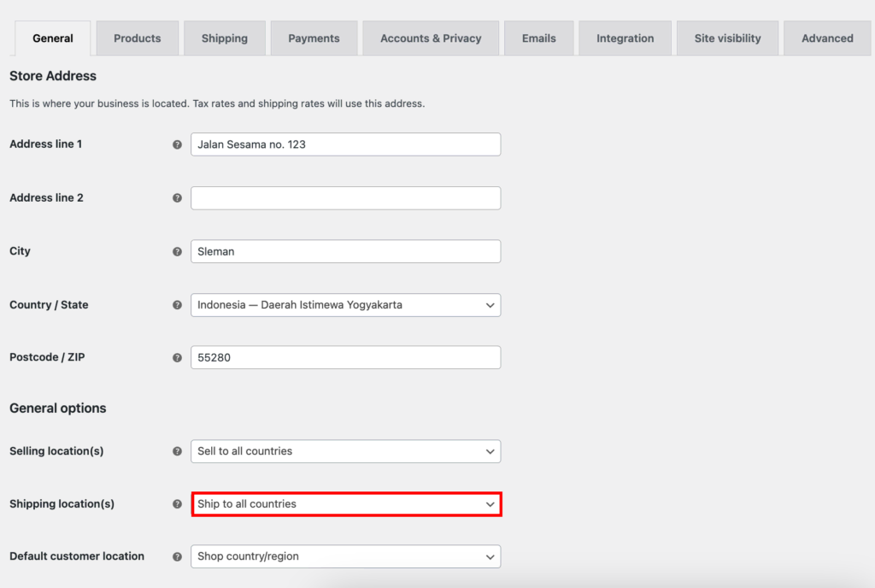Image resolution: width=875 pixels, height=588 pixels.
Task: Go to the Payments tab
Action: point(314,38)
